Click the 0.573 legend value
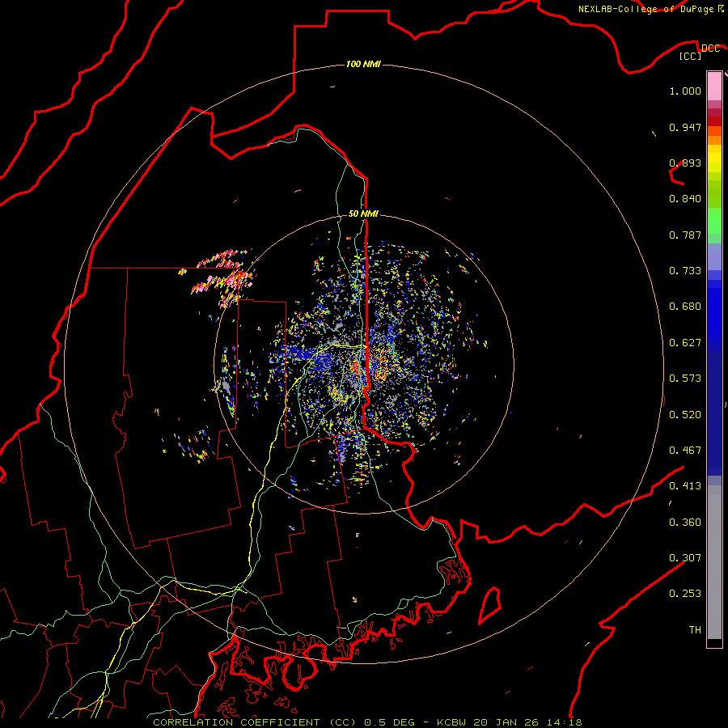This screenshot has height=728, width=728. [685, 379]
